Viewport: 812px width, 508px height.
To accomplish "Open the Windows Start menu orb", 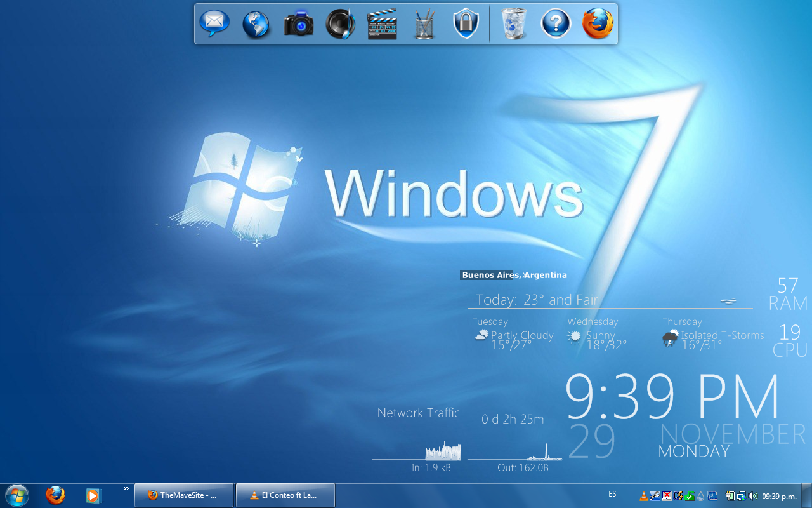I will pos(16,495).
